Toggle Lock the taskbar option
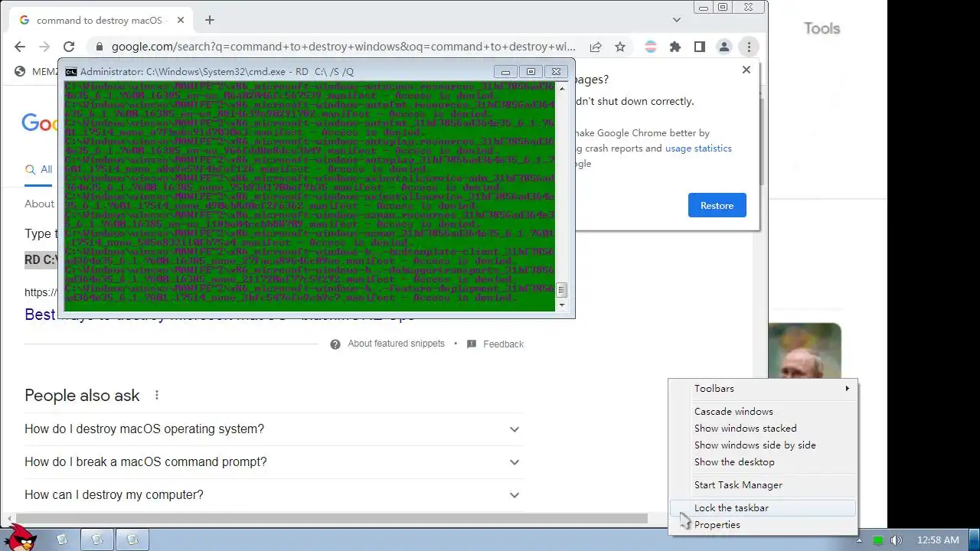This screenshot has height=551, width=980. [763, 508]
